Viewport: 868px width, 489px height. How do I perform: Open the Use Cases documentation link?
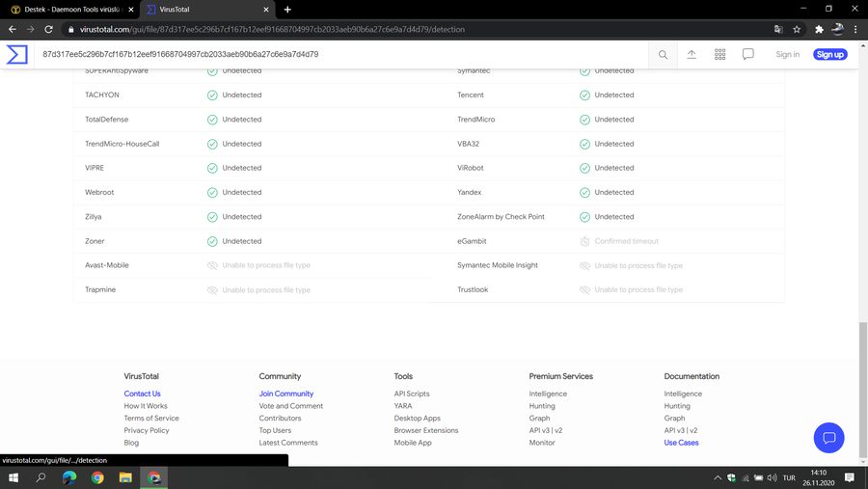point(682,443)
